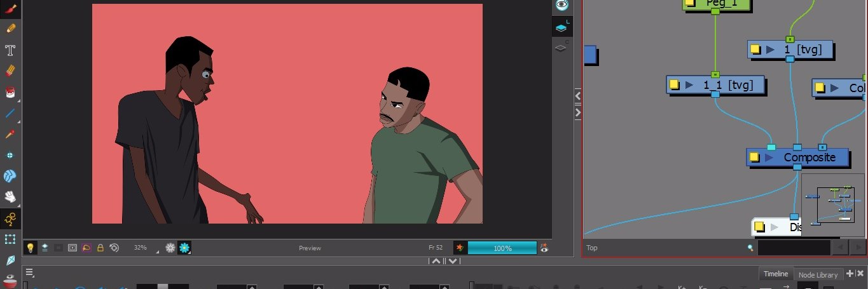The width and height of the screenshot is (868, 289).
Task: Switch to Render view mode blue flower icon
Action: pyautogui.click(x=184, y=248)
